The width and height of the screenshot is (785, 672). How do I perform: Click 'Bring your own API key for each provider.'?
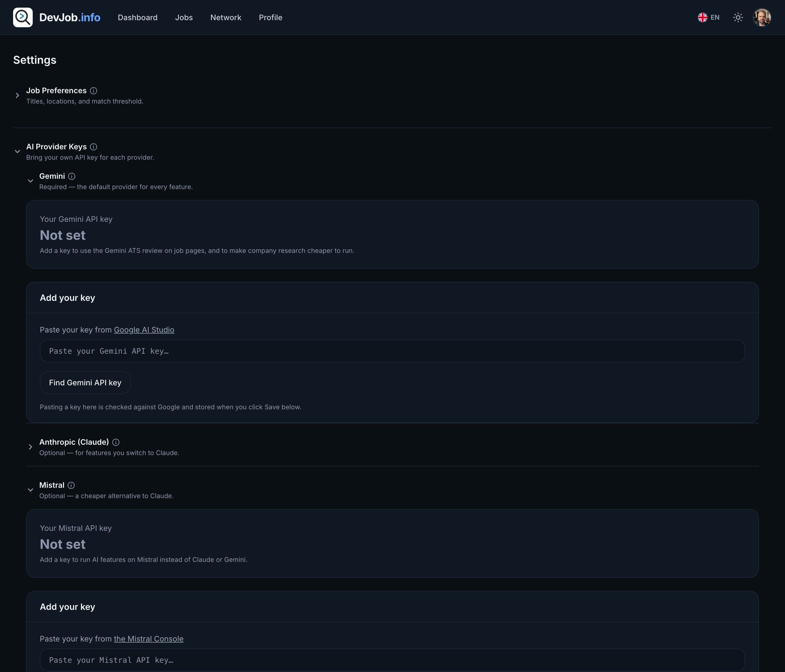(90, 158)
